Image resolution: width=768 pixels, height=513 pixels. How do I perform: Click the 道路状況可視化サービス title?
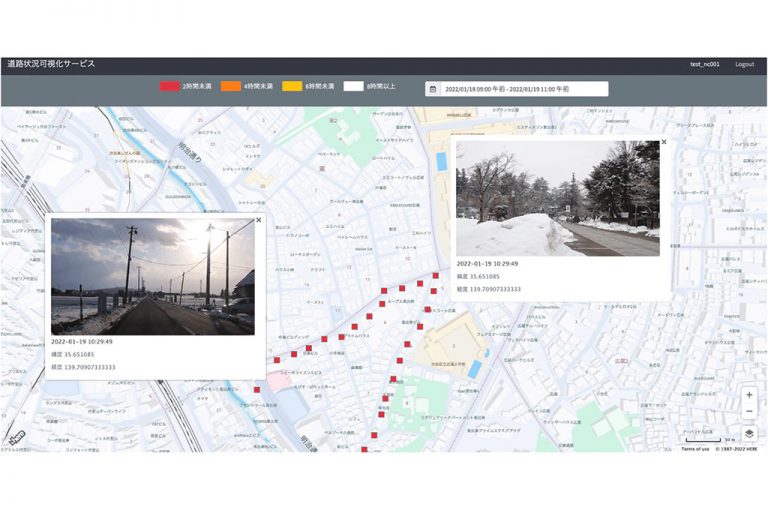click(x=50, y=64)
